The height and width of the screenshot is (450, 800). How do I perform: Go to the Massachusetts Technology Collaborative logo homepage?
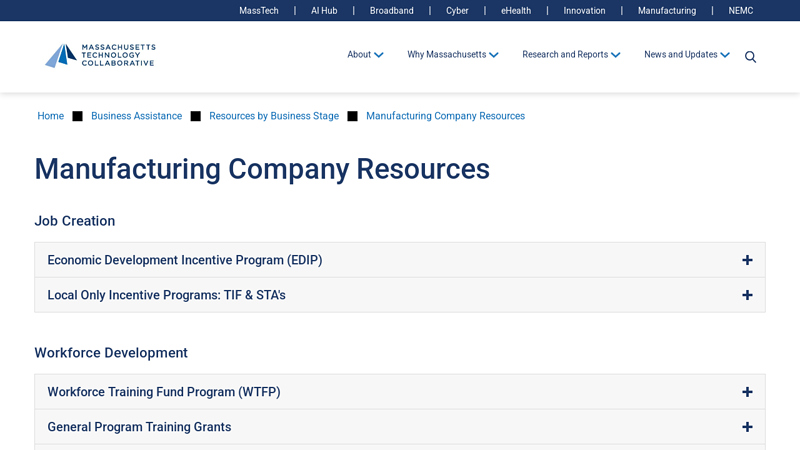tap(100, 55)
